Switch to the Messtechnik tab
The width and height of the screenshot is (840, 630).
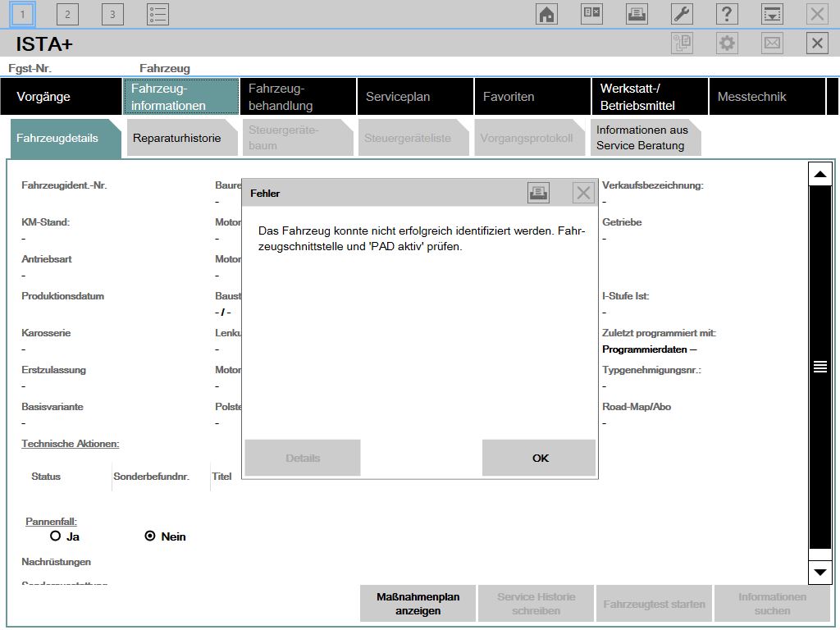[x=767, y=97]
